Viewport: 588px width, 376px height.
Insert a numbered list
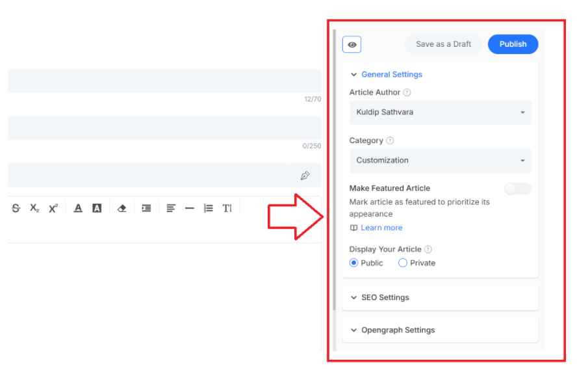[209, 208]
